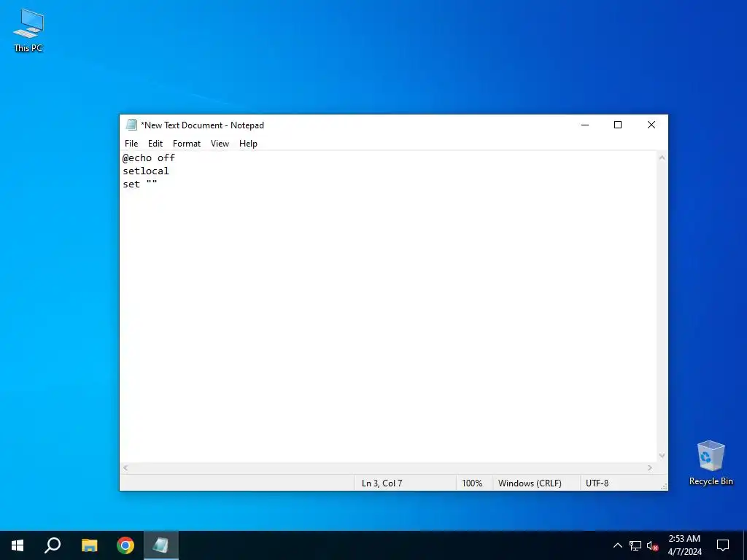This screenshot has height=560, width=747.
Task: Click the '*New Text Document - Notepad' title
Action: tap(203, 125)
